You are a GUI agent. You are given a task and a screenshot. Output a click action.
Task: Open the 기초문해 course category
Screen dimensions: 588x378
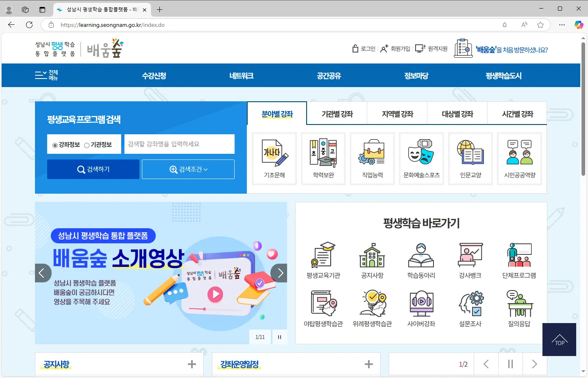tap(274, 158)
